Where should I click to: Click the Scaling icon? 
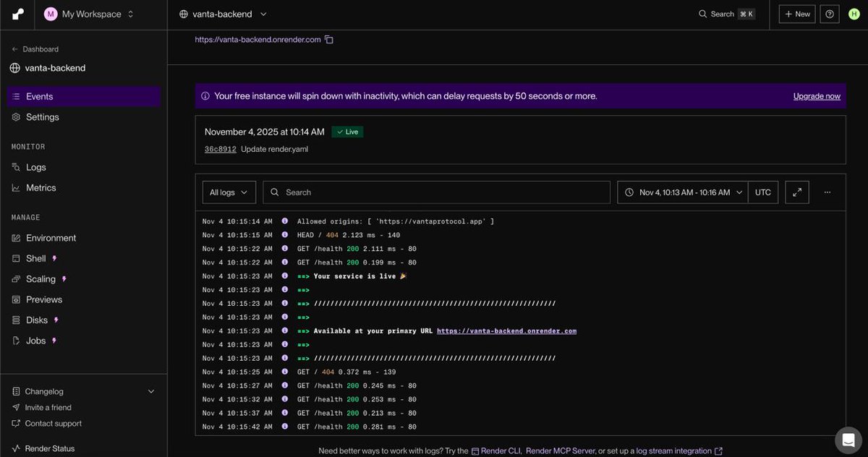16,279
